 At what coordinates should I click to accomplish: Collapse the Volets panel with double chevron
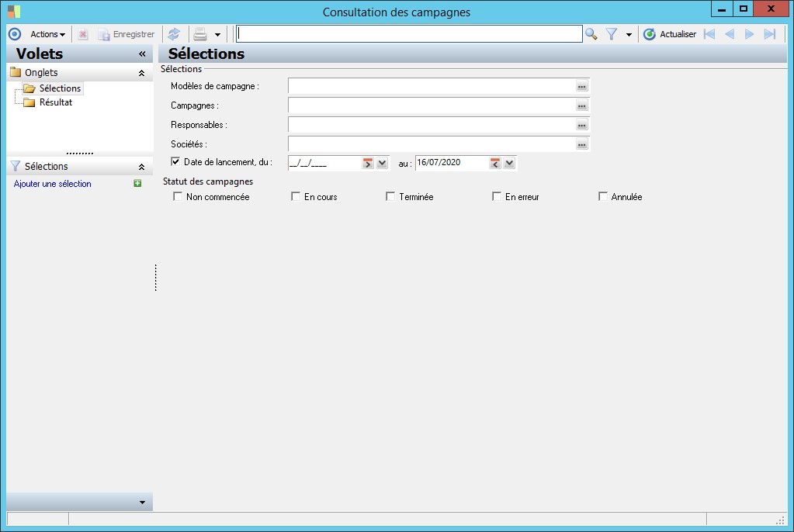coord(142,54)
